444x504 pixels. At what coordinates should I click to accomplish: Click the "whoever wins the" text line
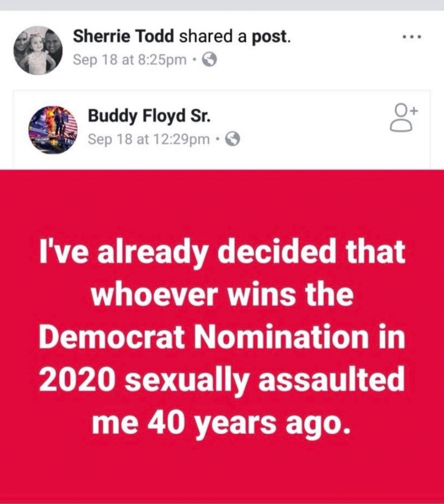(x=222, y=294)
